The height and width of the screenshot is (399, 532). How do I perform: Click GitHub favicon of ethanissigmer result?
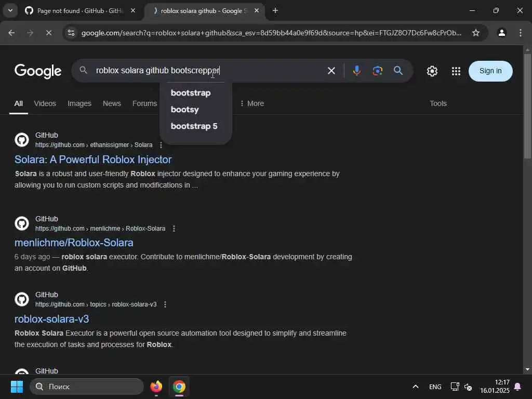click(x=22, y=140)
